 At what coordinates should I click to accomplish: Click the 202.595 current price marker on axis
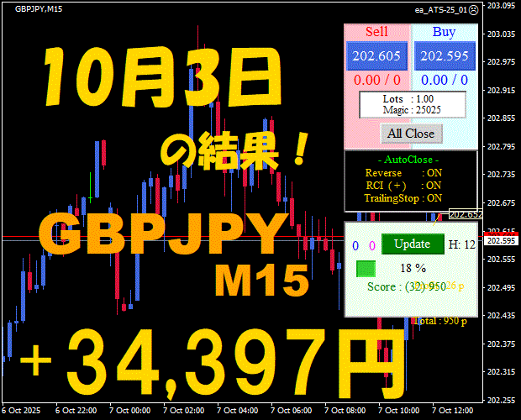click(501, 241)
